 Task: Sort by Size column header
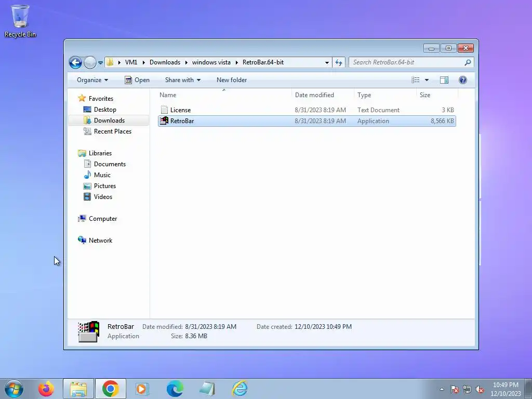[437, 95]
